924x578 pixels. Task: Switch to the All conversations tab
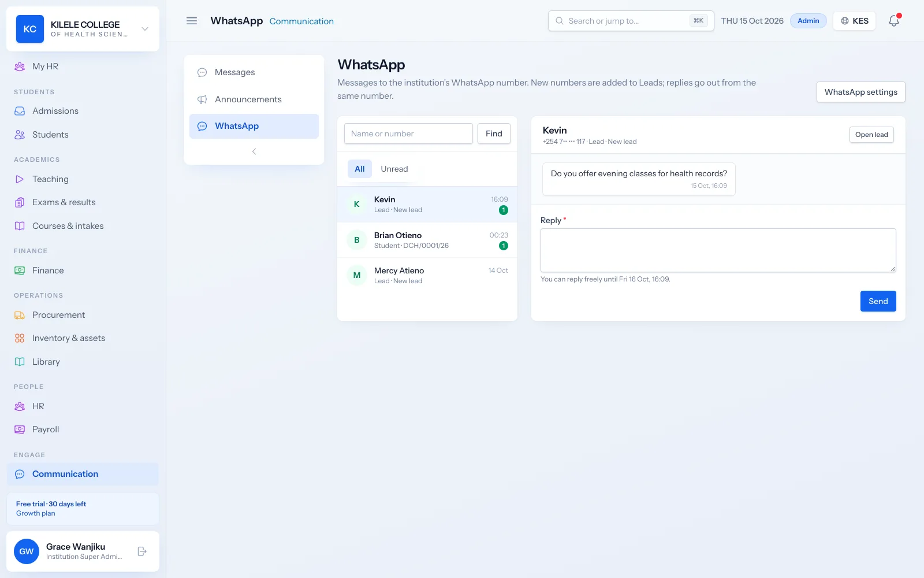(360, 169)
